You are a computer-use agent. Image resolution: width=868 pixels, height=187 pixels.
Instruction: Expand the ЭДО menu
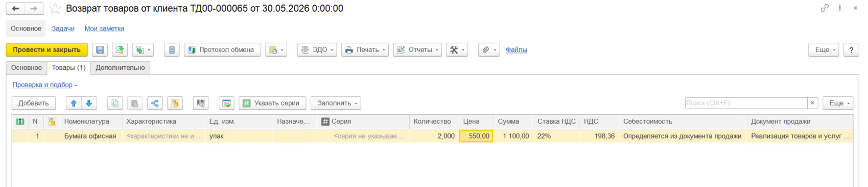(x=317, y=50)
